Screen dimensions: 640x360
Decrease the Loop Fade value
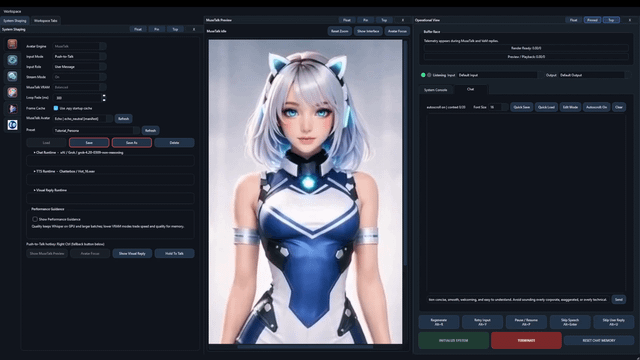tap(104, 100)
